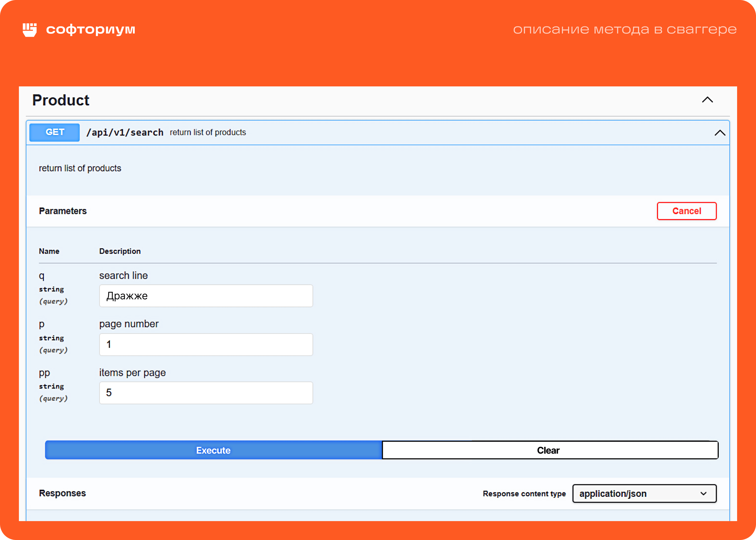Click the q parameter name label
This screenshot has height=540, width=756.
click(42, 276)
